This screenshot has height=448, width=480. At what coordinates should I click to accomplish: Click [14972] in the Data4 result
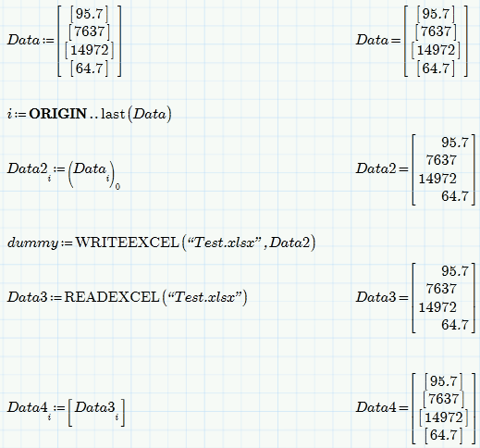point(443,417)
